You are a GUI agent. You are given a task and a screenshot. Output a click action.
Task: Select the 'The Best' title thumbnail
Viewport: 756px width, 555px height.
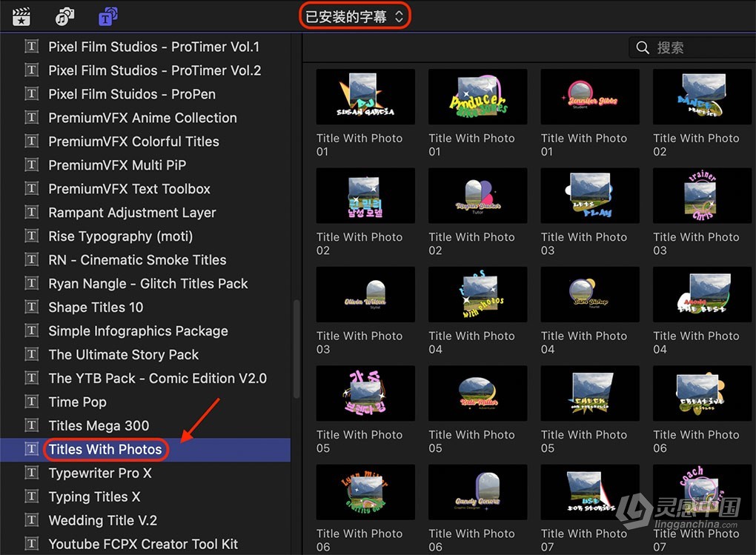click(x=703, y=294)
